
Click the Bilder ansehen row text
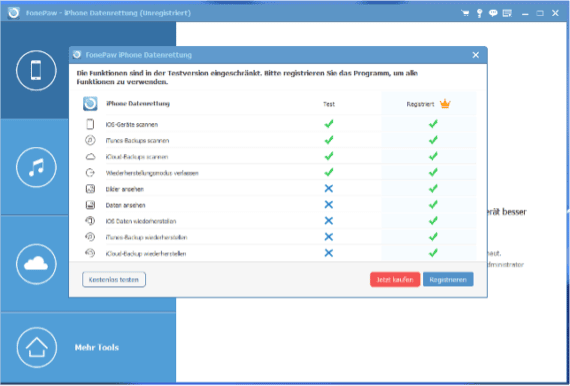coord(124,189)
